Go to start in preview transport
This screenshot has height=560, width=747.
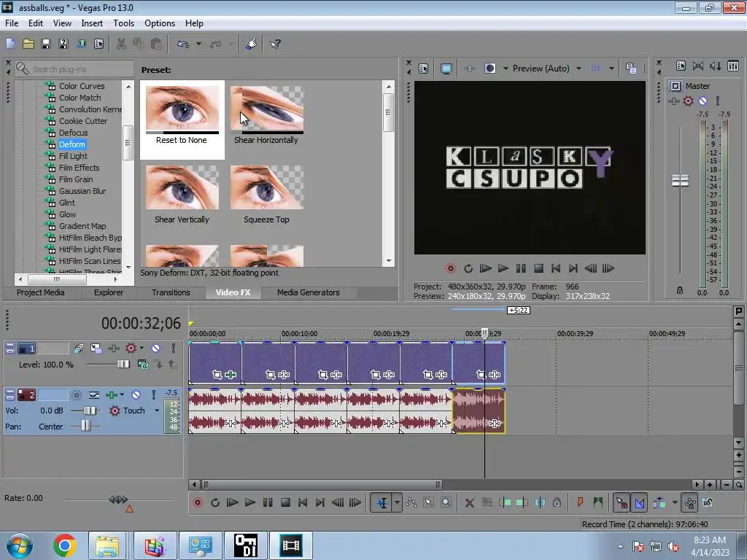tap(555, 268)
